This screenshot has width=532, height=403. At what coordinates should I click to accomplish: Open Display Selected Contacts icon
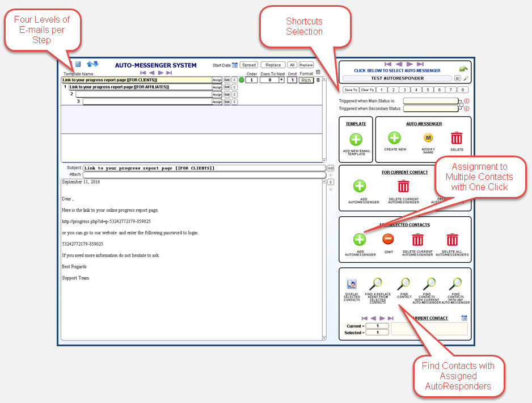(x=352, y=284)
